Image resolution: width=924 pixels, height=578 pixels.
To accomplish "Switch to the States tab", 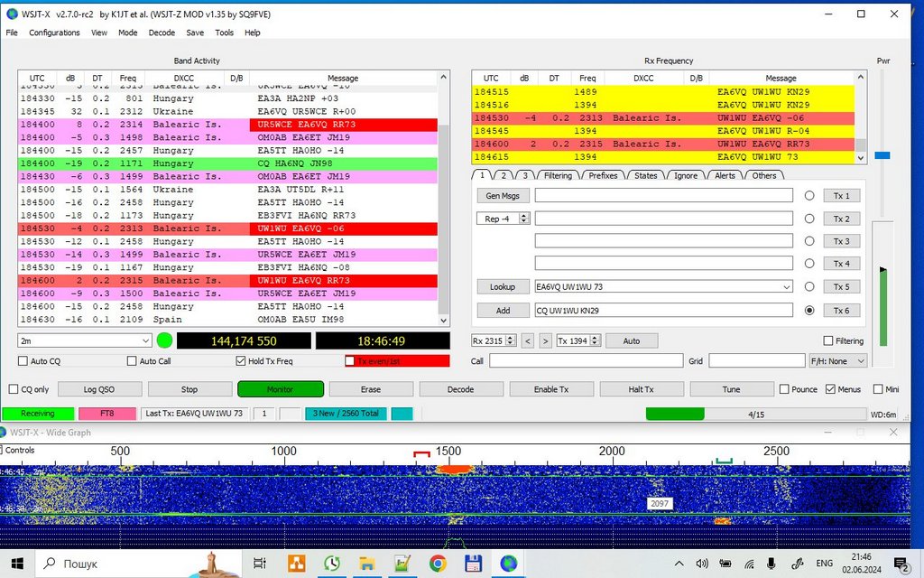I will pos(645,175).
